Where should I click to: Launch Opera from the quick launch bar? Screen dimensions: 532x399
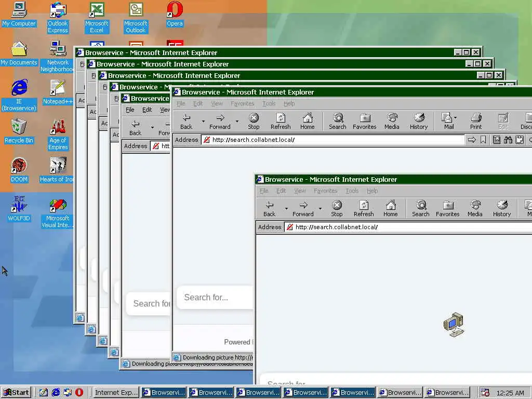(79, 392)
